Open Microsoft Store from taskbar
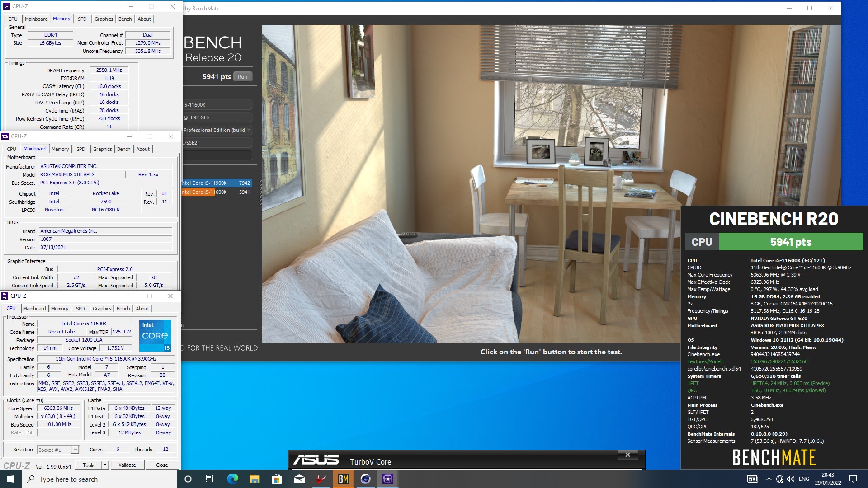Viewport: 868px width, 488px height. (277, 479)
